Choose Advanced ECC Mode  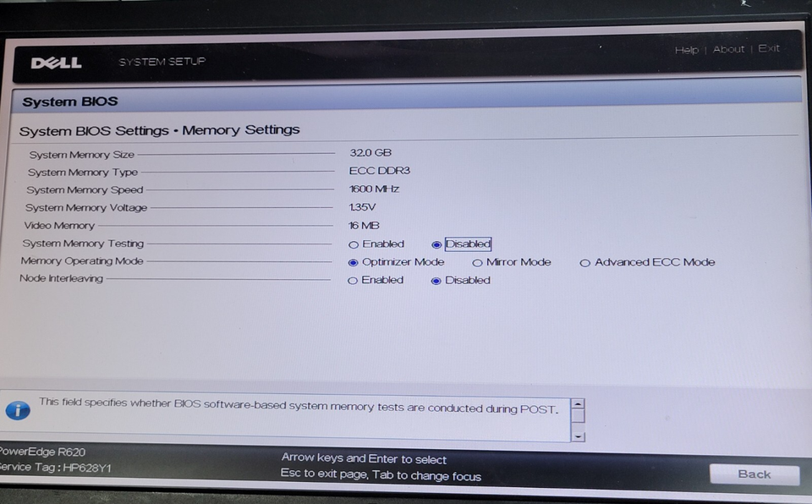point(585,263)
